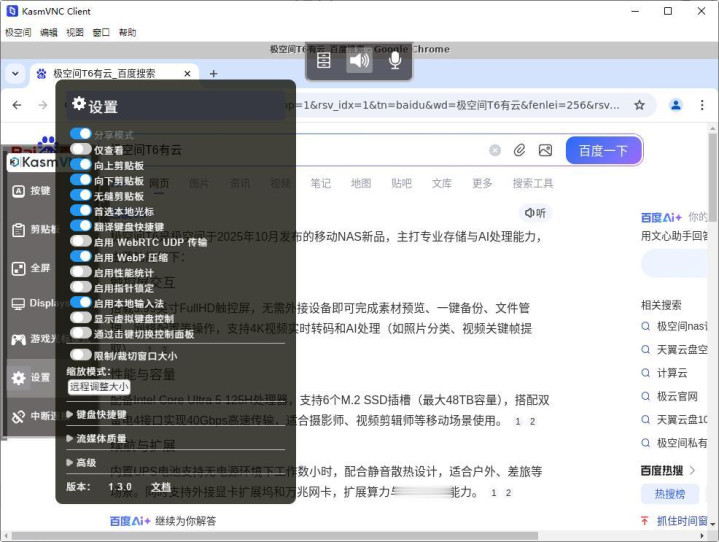
Task: Click the microphone icon in top bar
Action: [x=395, y=61]
